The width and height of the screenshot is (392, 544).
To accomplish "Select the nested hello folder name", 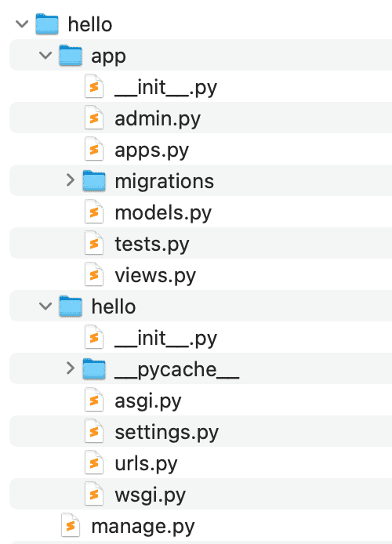I will (x=114, y=306).
